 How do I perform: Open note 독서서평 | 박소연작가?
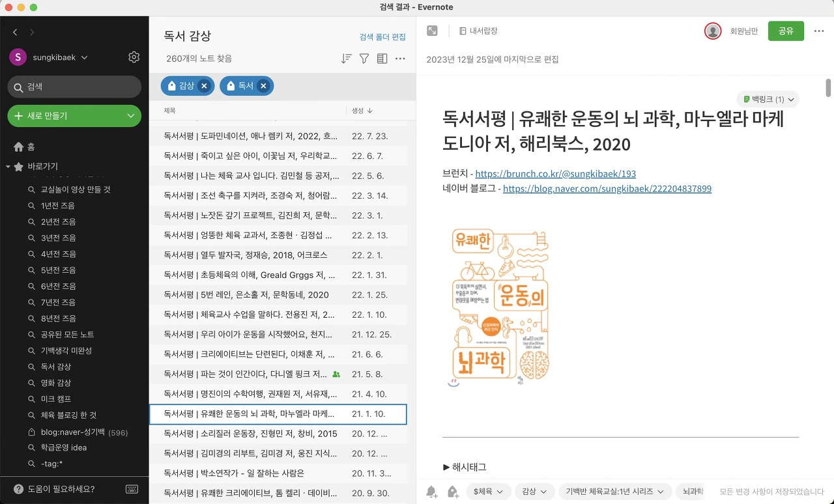click(278, 473)
